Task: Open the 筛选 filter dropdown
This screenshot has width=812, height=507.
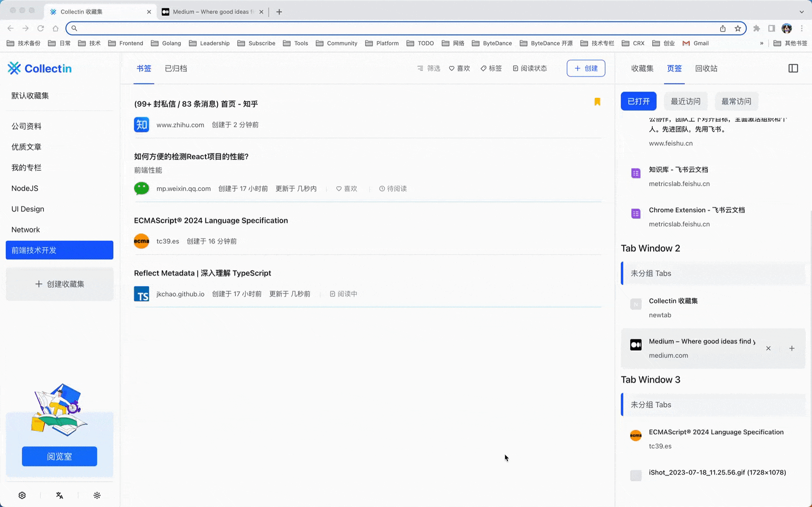Action: (x=429, y=68)
